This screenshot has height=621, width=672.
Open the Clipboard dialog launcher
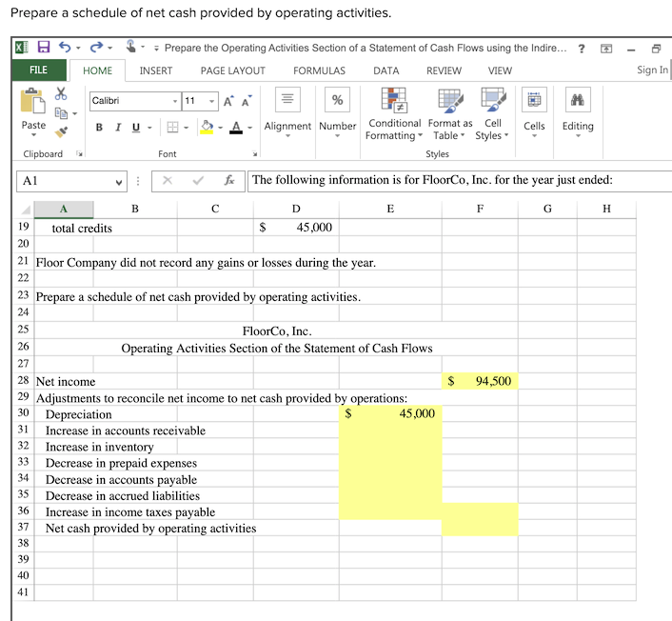[79, 153]
